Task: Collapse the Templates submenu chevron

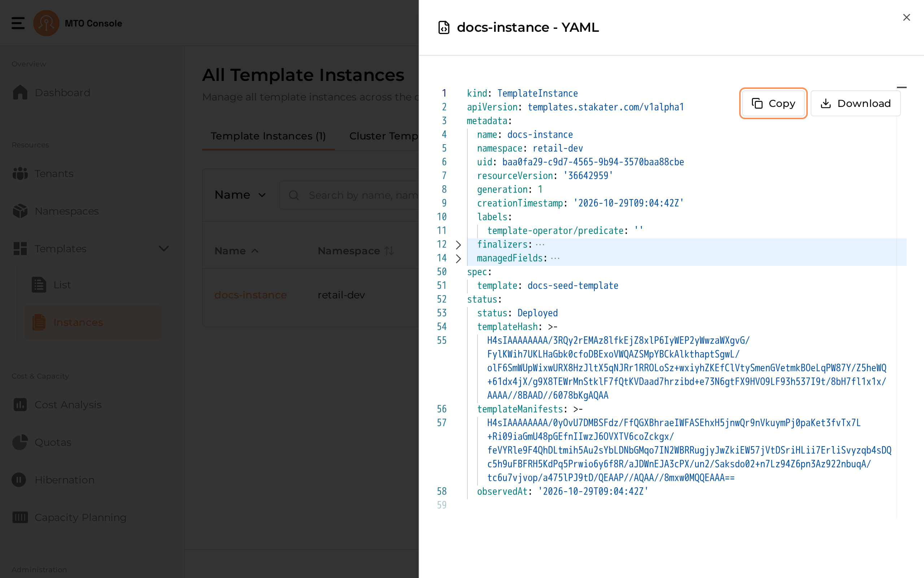Action: coord(164,249)
